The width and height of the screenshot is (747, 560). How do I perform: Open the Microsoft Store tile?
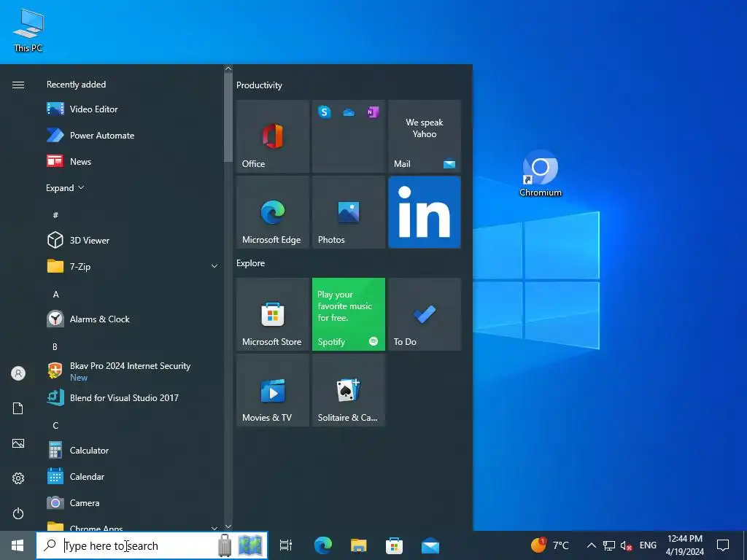point(273,314)
